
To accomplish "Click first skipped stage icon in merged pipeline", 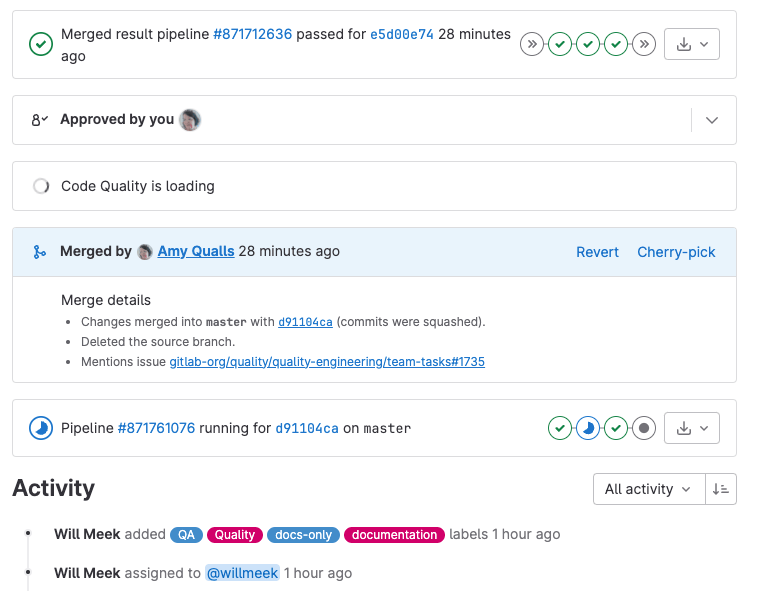I will (532, 44).
